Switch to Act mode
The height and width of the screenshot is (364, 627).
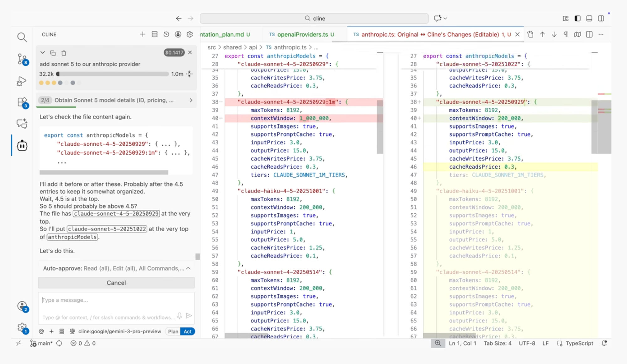click(x=187, y=331)
